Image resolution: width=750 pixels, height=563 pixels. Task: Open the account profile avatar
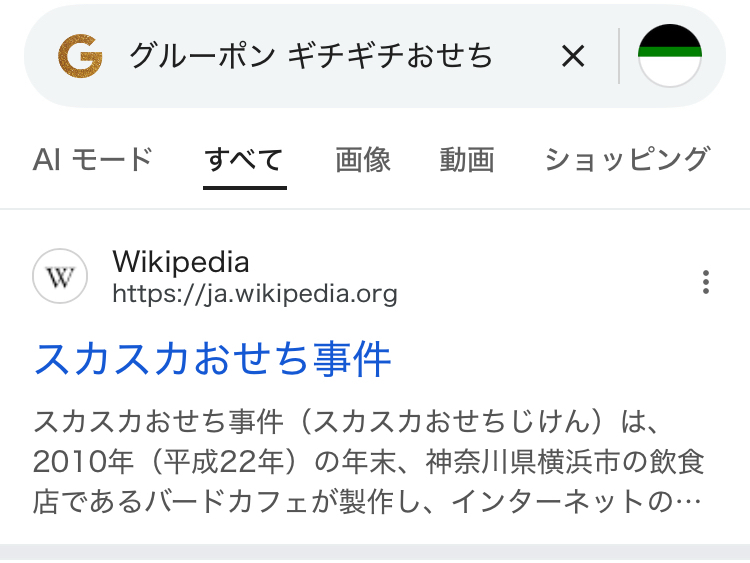pos(669,56)
